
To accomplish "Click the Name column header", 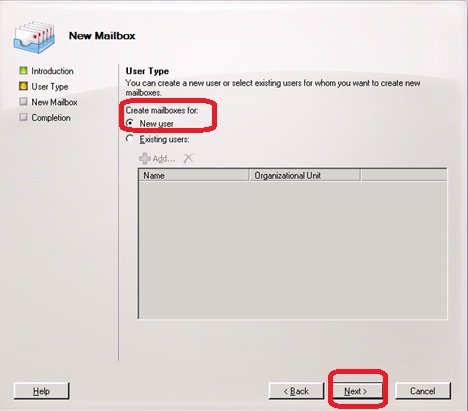I will pos(194,175).
